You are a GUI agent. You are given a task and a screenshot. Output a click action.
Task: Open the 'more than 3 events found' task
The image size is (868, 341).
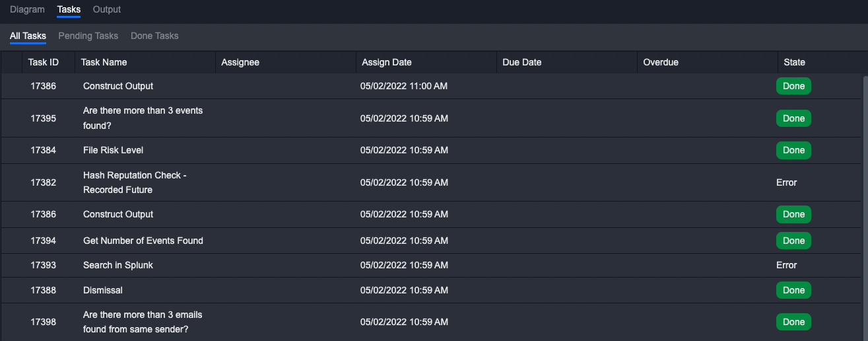[143, 118]
